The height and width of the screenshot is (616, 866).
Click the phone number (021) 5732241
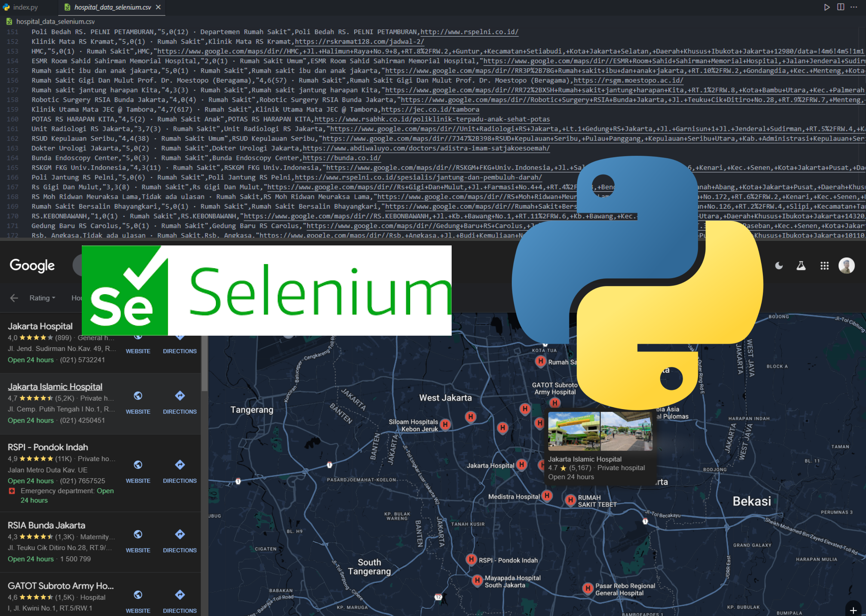click(82, 360)
